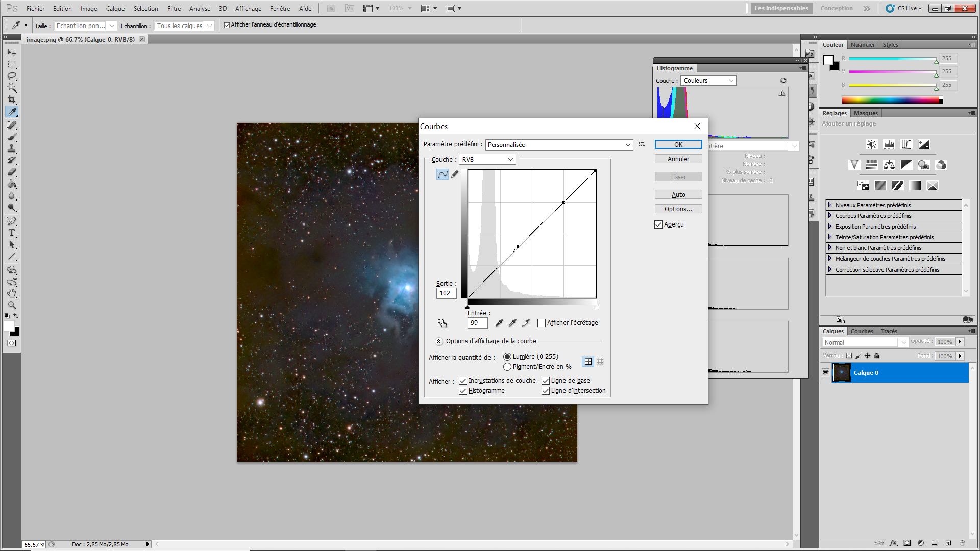Select the Lasso tool
980x551 pixels.
click(x=12, y=76)
